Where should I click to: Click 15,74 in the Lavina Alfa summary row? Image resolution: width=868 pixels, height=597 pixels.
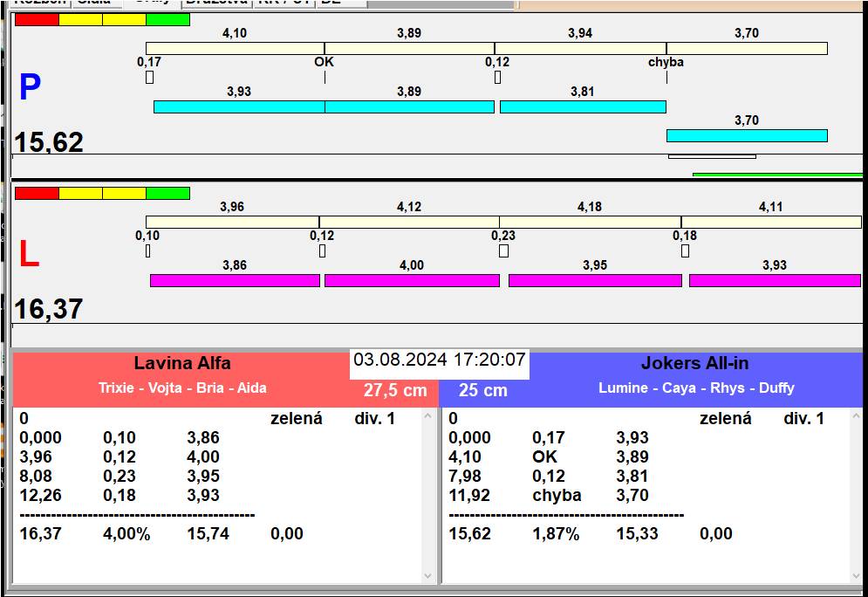pos(208,534)
